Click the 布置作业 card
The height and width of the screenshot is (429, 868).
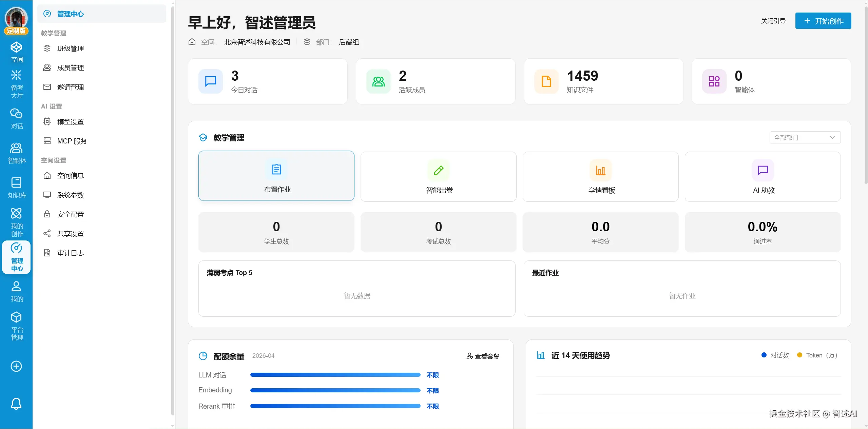point(276,176)
